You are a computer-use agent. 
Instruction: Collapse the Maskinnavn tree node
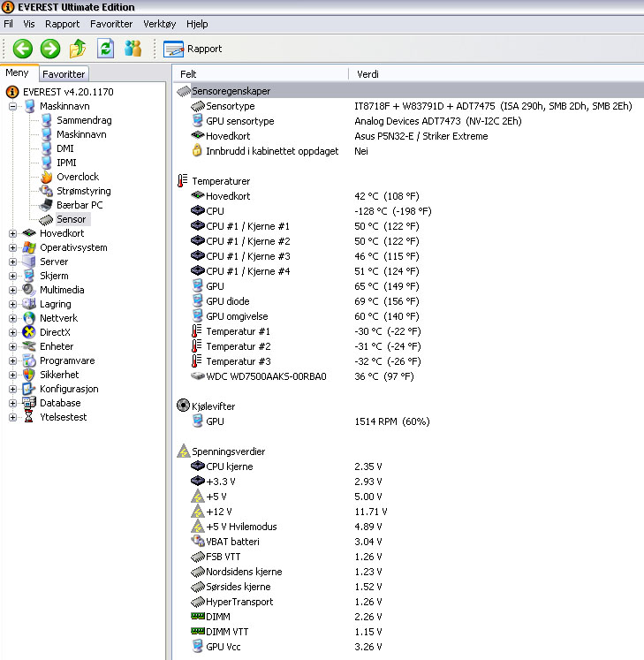pyautogui.click(x=12, y=106)
